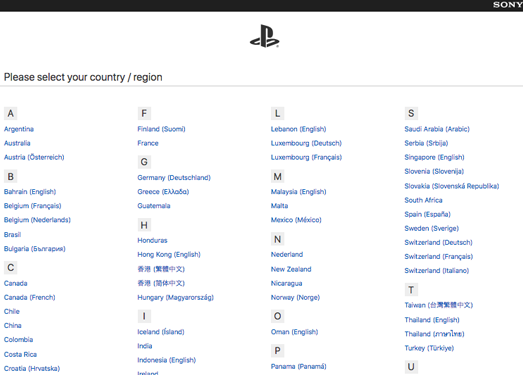Select Saudi Arabia (Arabic)
This screenshot has width=523, height=375.
coord(437,129)
